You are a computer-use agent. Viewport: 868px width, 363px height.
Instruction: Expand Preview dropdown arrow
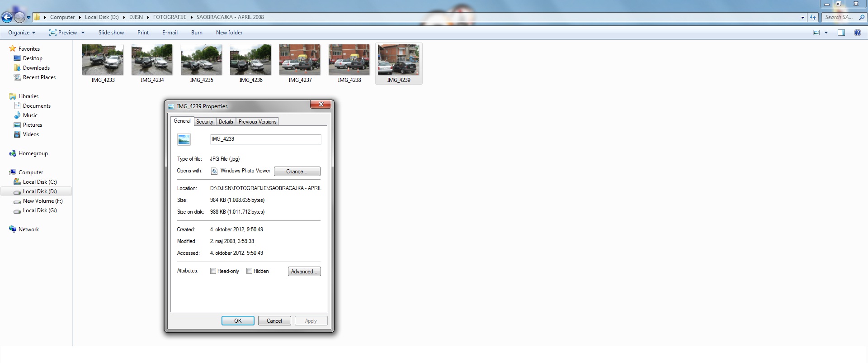point(83,33)
